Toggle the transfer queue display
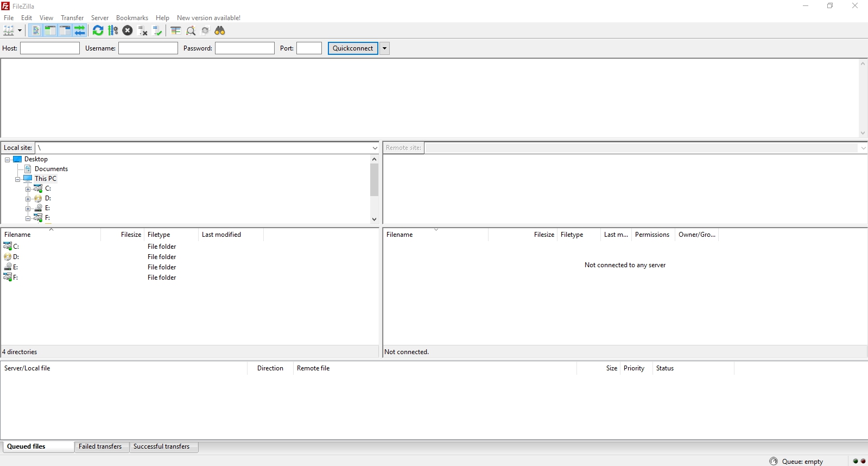 [79, 30]
